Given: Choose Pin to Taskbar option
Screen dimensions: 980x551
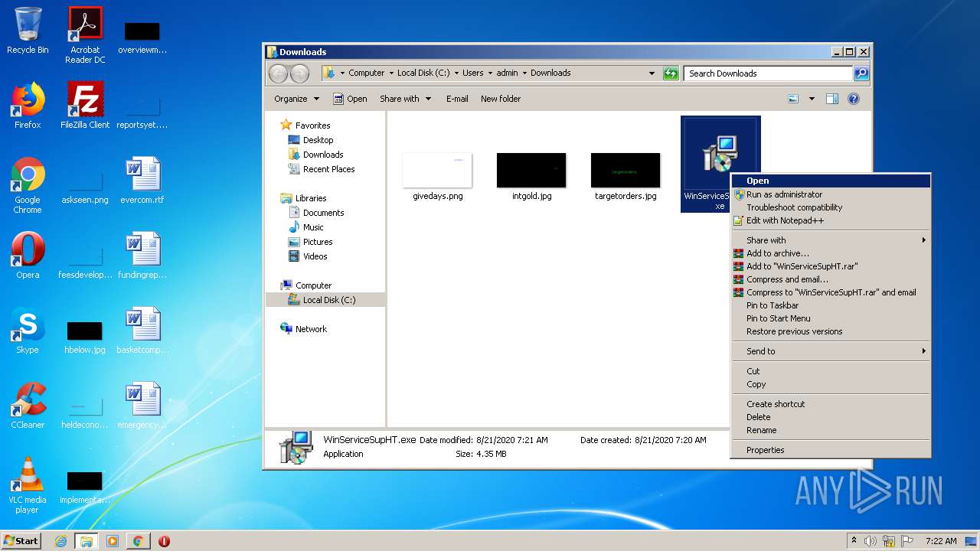Looking at the screenshot, I should click(x=831, y=305).
